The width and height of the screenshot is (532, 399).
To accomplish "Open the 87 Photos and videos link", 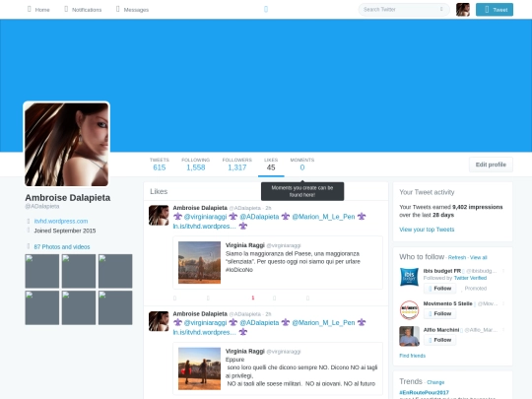I will 62,246.
